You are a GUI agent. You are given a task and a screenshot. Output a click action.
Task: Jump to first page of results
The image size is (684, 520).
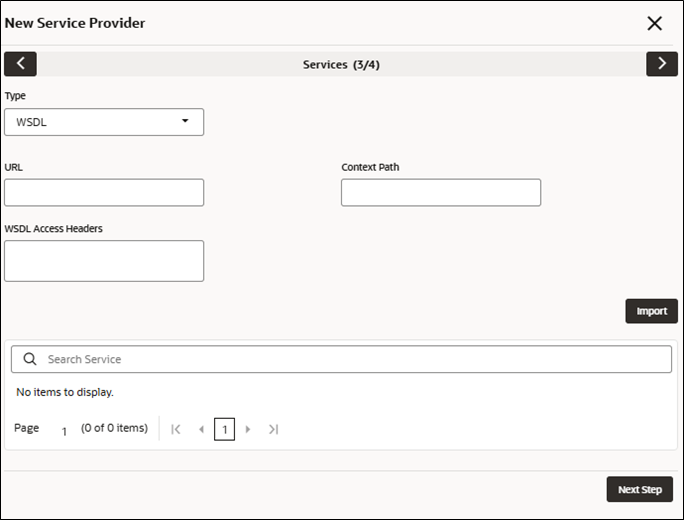pos(176,429)
